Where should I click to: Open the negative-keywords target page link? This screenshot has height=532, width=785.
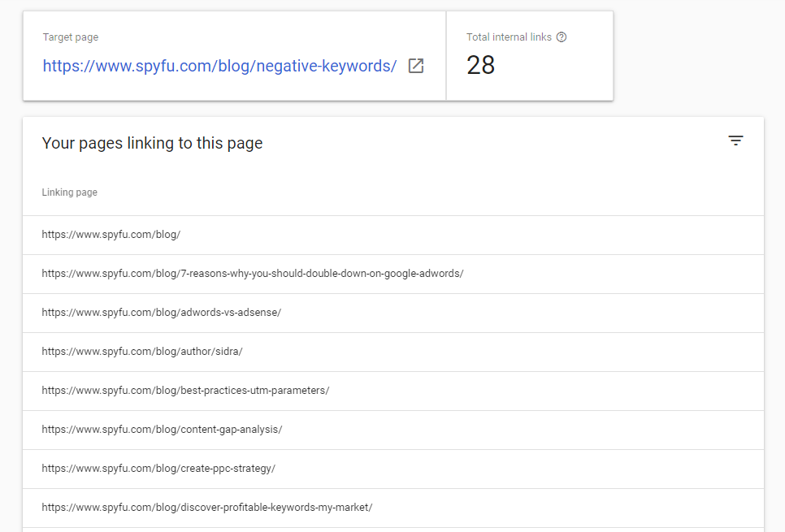[x=219, y=66]
